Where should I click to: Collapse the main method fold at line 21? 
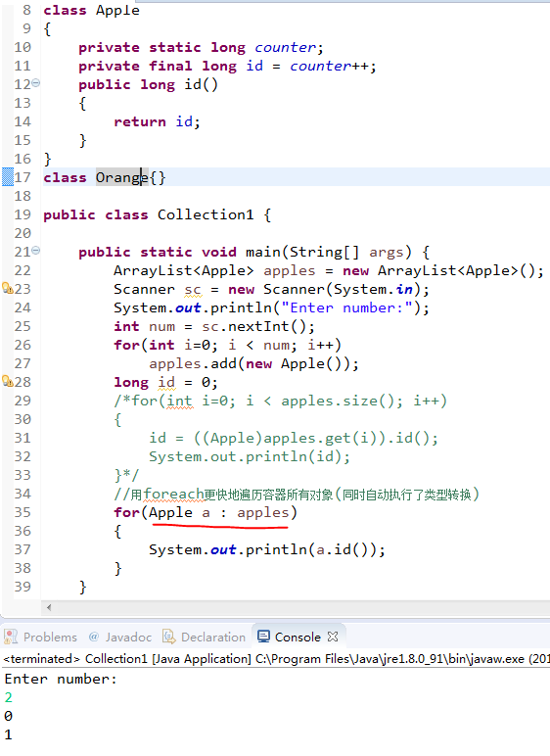pyautogui.click(x=36, y=251)
